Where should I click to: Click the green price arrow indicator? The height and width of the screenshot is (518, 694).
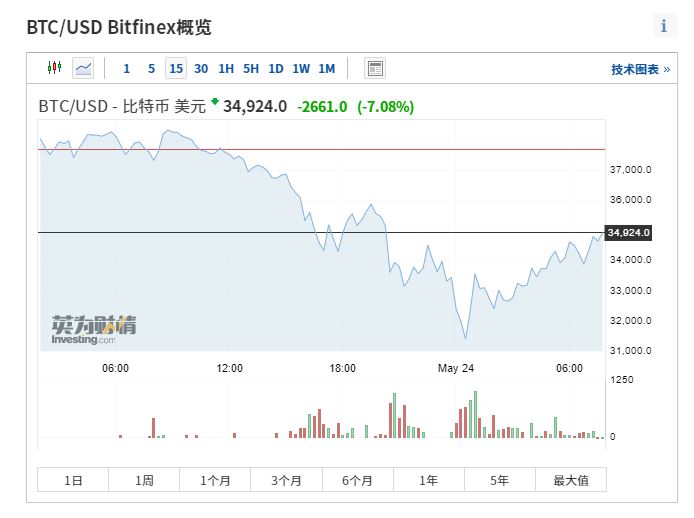(214, 102)
